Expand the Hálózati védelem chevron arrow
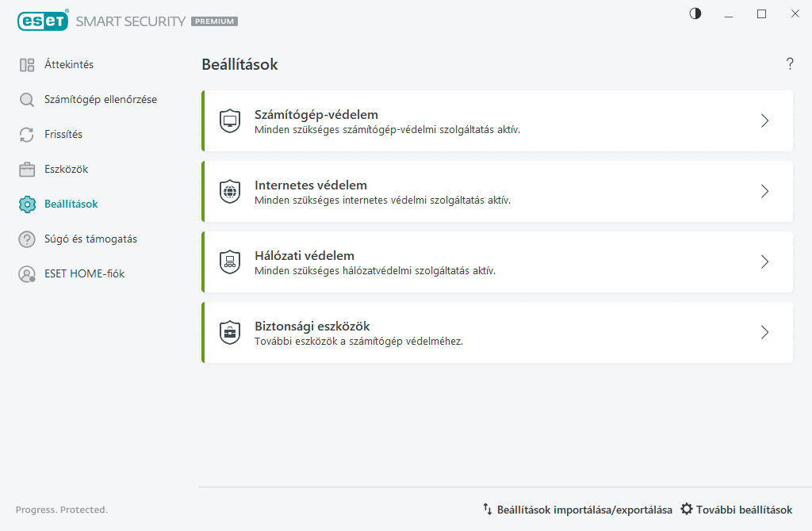This screenshot has height=531, width=812. click(764, 262)
